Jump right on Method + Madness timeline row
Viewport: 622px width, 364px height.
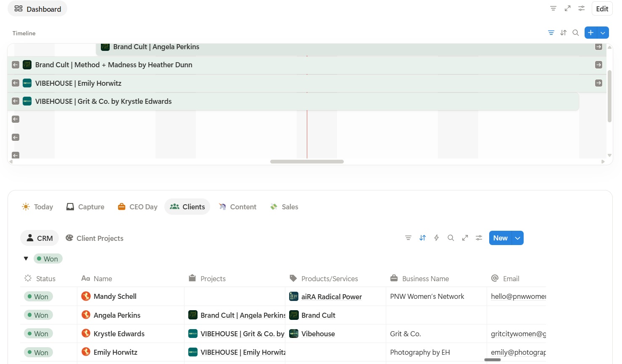pyautogui.click(x=598, y=65)
